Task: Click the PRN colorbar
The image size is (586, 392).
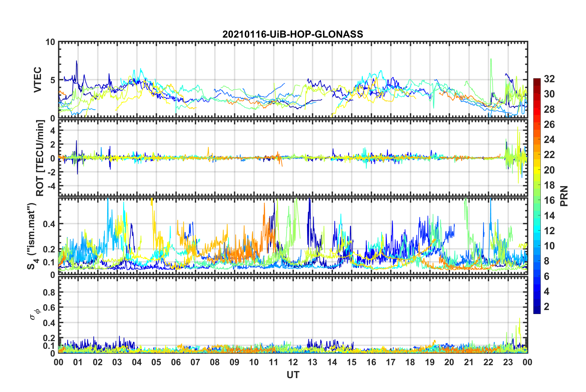Action: 537,196
